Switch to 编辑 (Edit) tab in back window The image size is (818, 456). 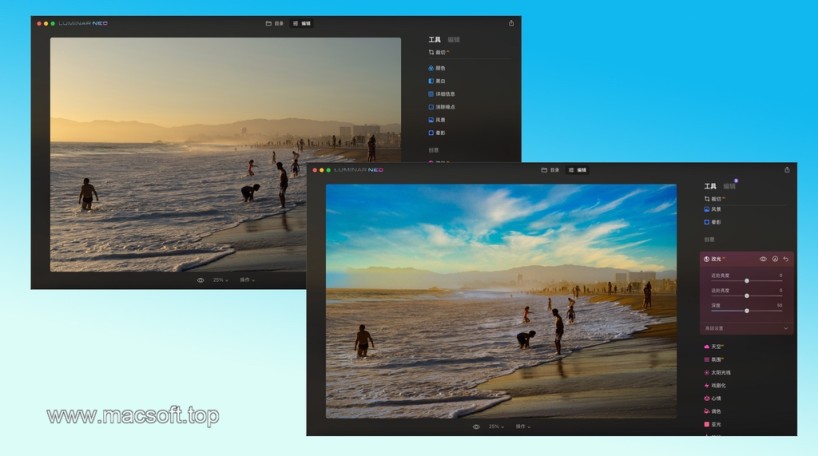click(x=301, y=22)
